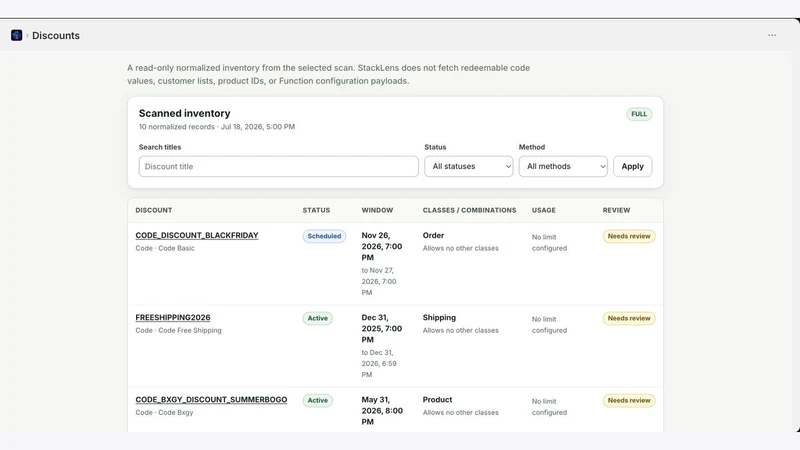Click the DISCOUNT column header
The height and width of the screenshot is (450, 800).
point(154,210)
